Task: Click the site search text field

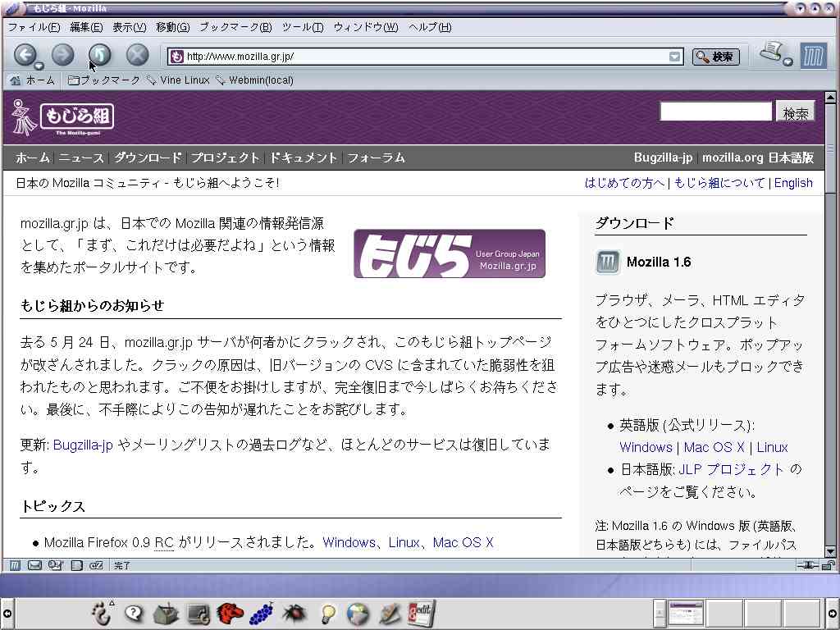Action: (715, 112)
